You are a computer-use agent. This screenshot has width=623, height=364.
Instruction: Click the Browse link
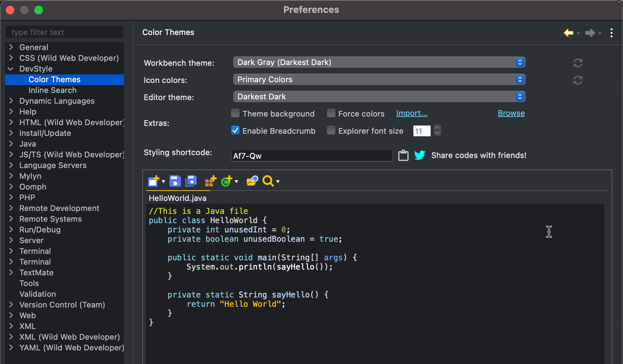click(x=511, y=113)
